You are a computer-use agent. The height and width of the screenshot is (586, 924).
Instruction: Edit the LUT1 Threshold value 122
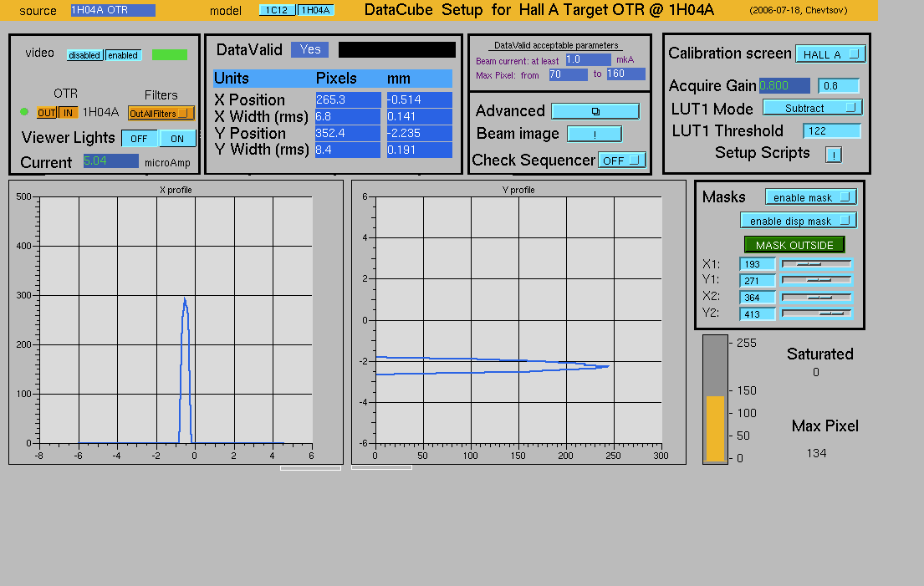click(x=831, y=130)
